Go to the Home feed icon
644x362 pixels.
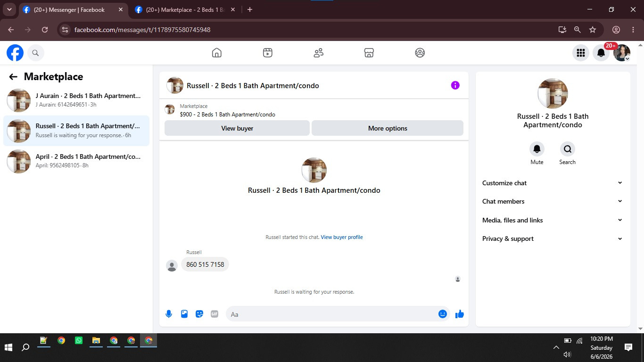[x=217, y=53]
